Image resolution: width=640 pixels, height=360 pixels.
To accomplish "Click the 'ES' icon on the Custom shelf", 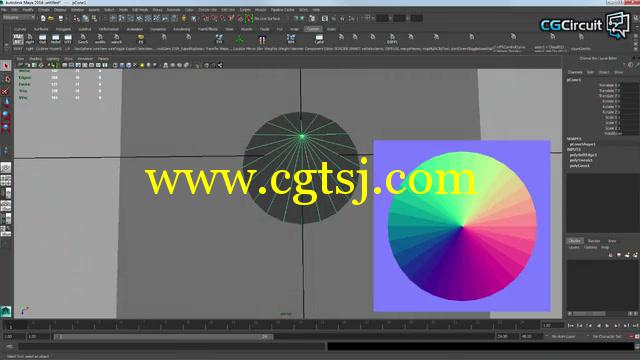I will (x=141, y=39).
